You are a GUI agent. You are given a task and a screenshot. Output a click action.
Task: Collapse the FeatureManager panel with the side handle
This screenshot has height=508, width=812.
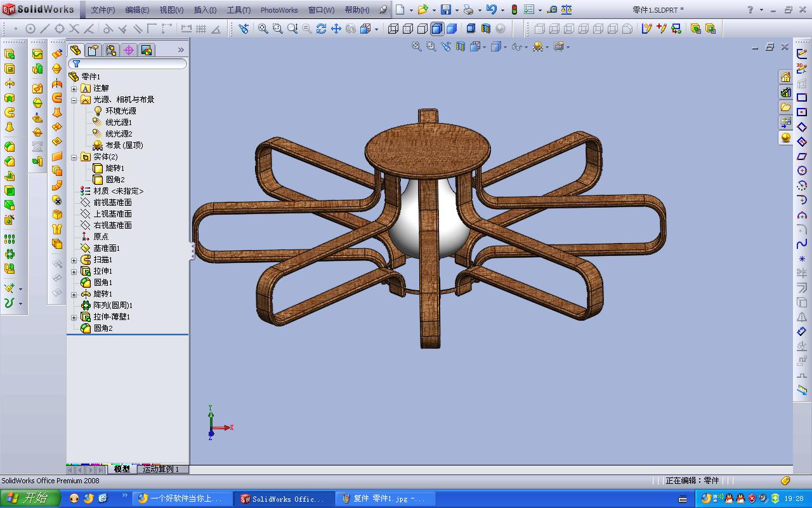(x=192, y=251)
